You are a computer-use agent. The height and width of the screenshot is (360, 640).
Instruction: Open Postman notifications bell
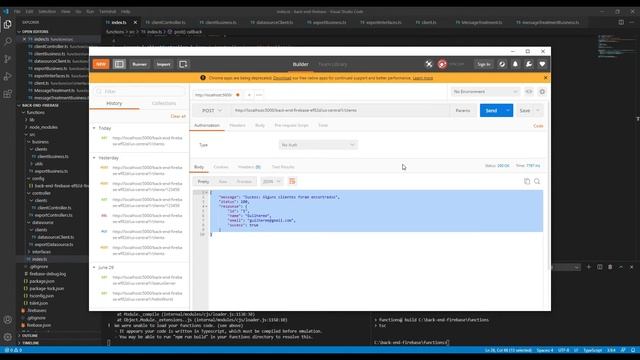[x=515, y=64]
